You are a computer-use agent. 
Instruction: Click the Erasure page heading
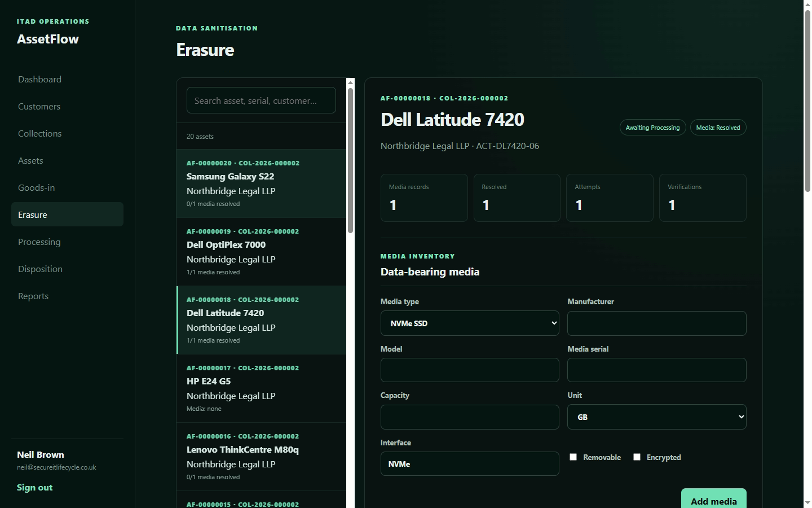coord(205,50)
